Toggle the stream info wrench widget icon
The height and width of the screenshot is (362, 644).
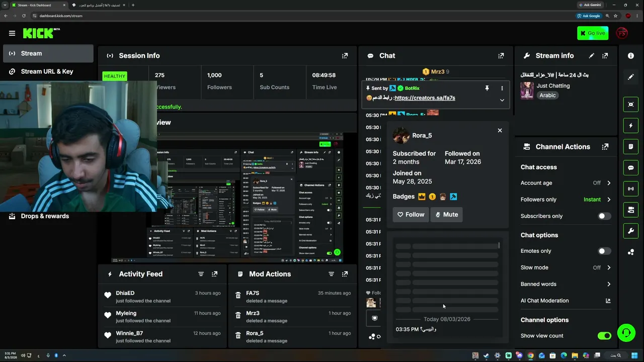pos(631,231)
